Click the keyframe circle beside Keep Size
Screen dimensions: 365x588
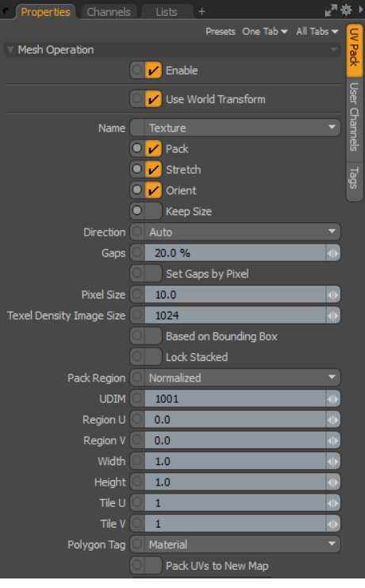point(137,211)
